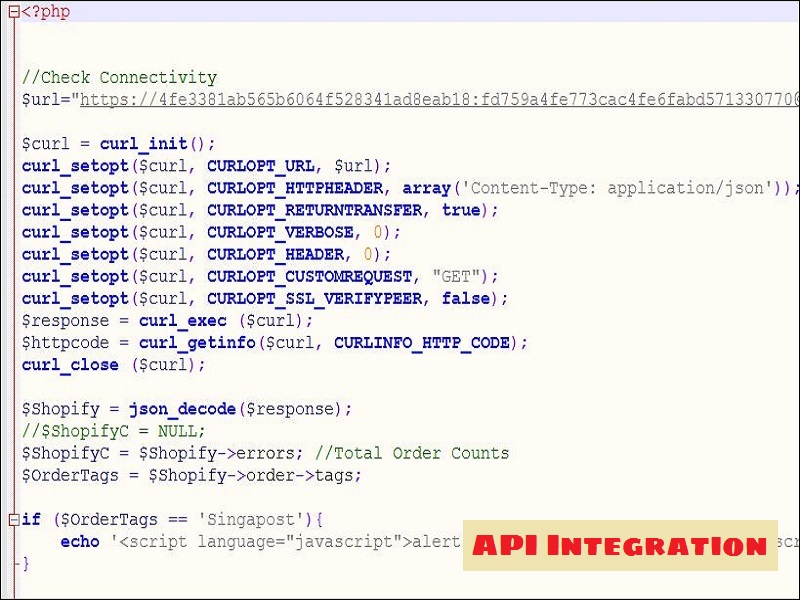Place cursor on json_decode function call
800x600 pixels.
point(182,409)
